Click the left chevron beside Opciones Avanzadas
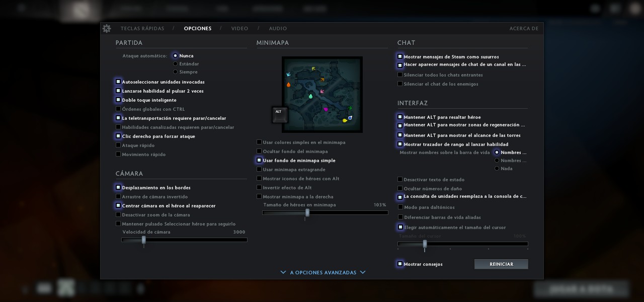This screenshot has height=302, width=644. (283, 272)
